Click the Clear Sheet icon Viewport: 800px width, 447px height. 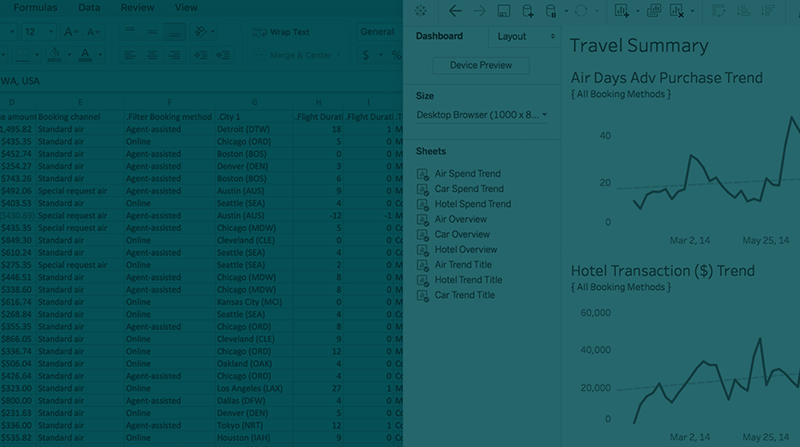click(677, 11)
